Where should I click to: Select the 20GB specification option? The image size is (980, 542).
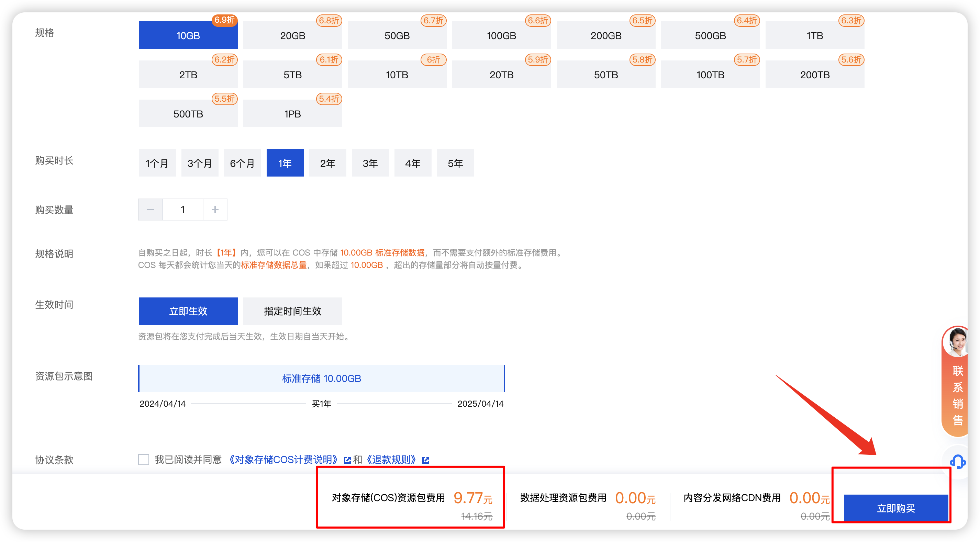292,35
